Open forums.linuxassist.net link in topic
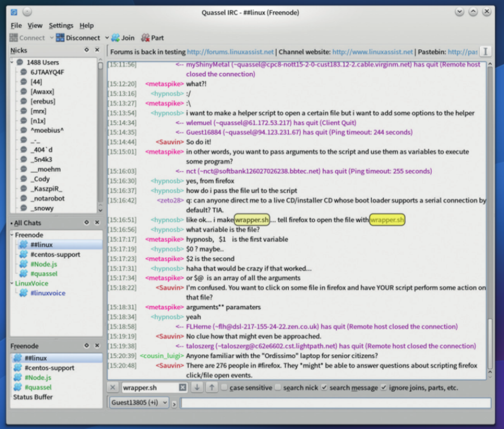The image size is (504, 429). click(230, 52)
